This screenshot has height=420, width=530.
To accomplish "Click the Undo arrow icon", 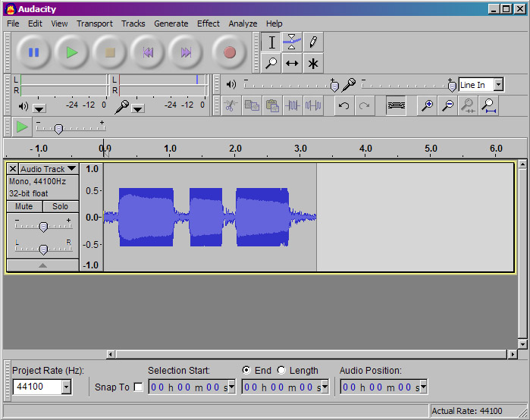I will pyautogui.click(x=343, y=106).
